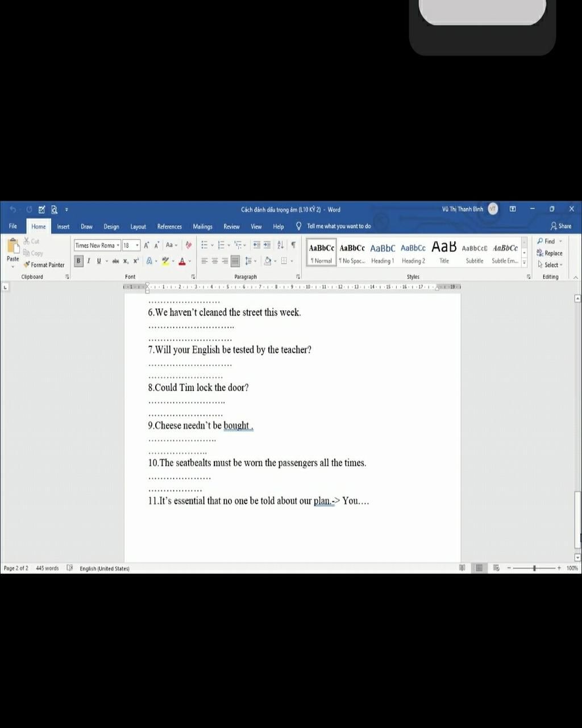Click Replace in the Editing group
This screenshot has height=728, width=582.
550,253
